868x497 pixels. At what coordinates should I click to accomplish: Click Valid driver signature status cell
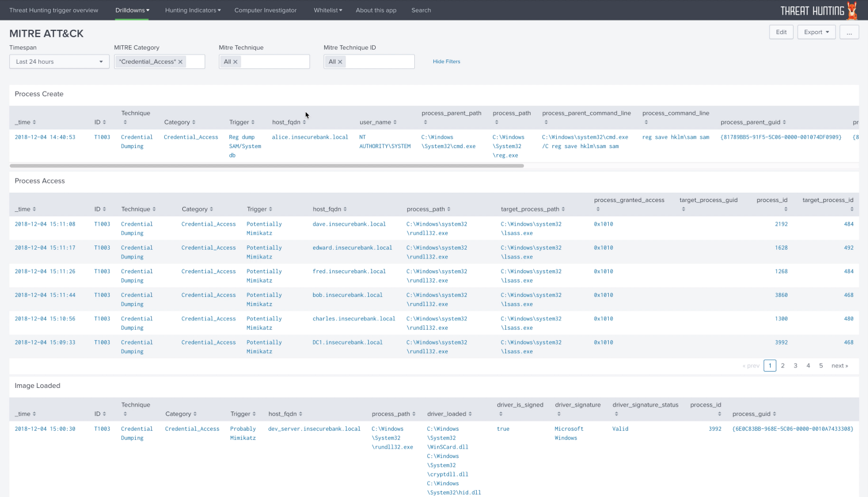pos(621,428)
